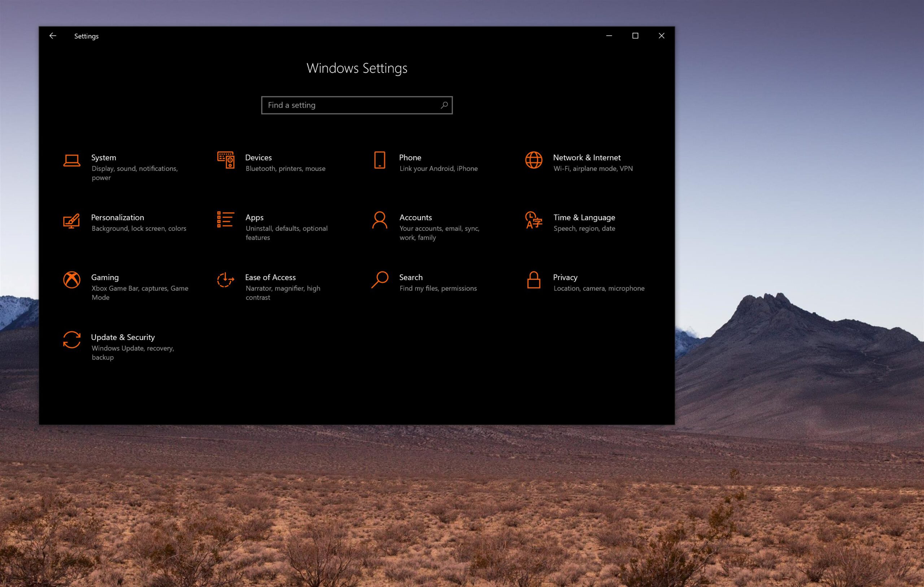Open Privacy settings label

pos(565,278)
